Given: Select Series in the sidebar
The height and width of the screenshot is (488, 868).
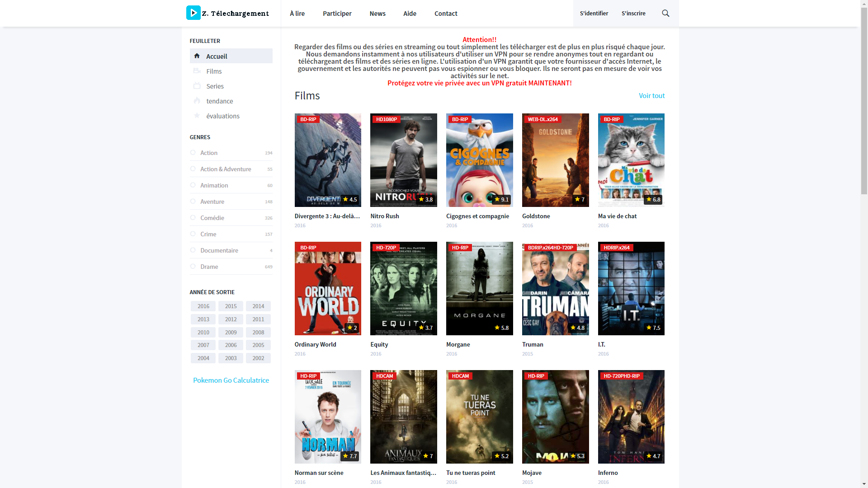Looking at the screenshot, I should click(231, 86).
